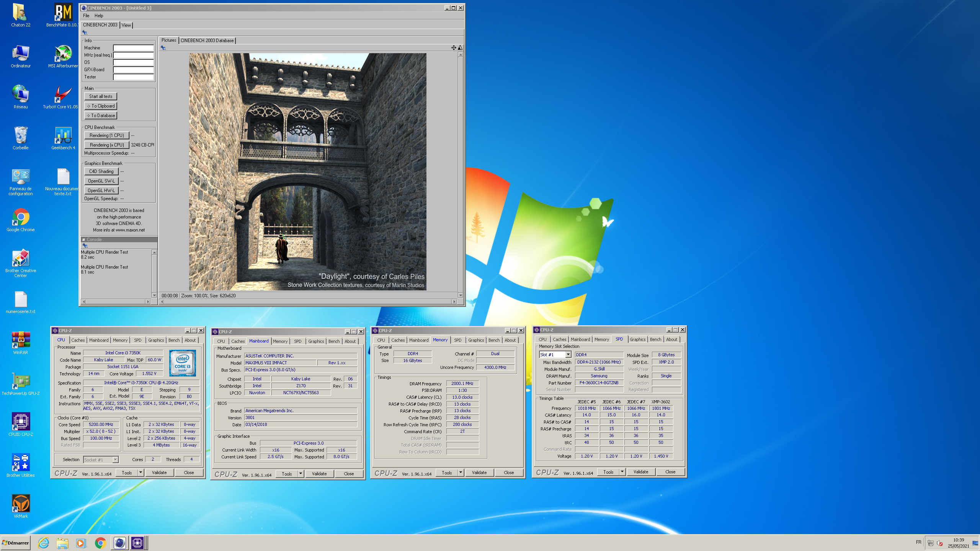
Task: Open the Socket #1 selection dropdown
Action: (115, 460)
